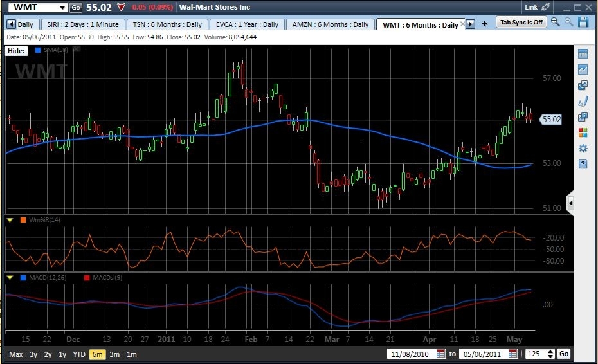This screenshot has height=364, width=598.
Task: Click the 55.02 current price marker
Action: (x=552, y=120)
